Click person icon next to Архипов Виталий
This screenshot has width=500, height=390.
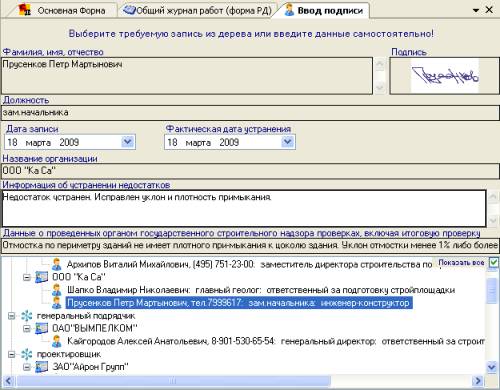tap(57, 264)
